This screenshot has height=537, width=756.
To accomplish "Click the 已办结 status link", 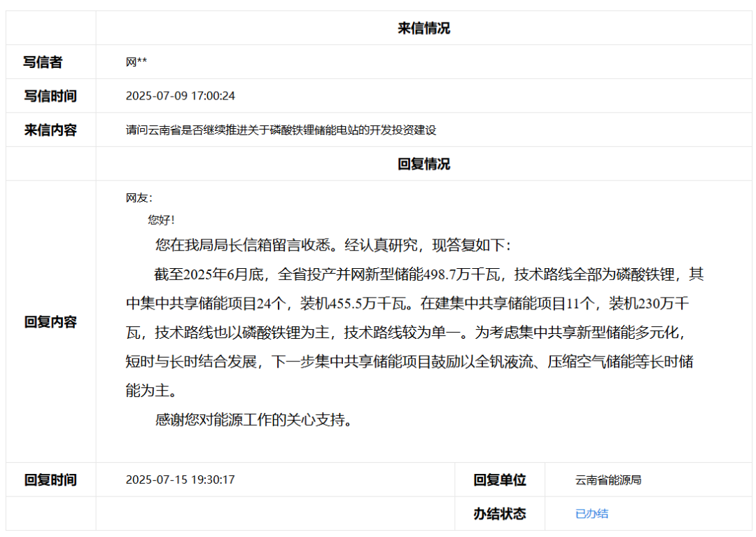I will (591, 514).
